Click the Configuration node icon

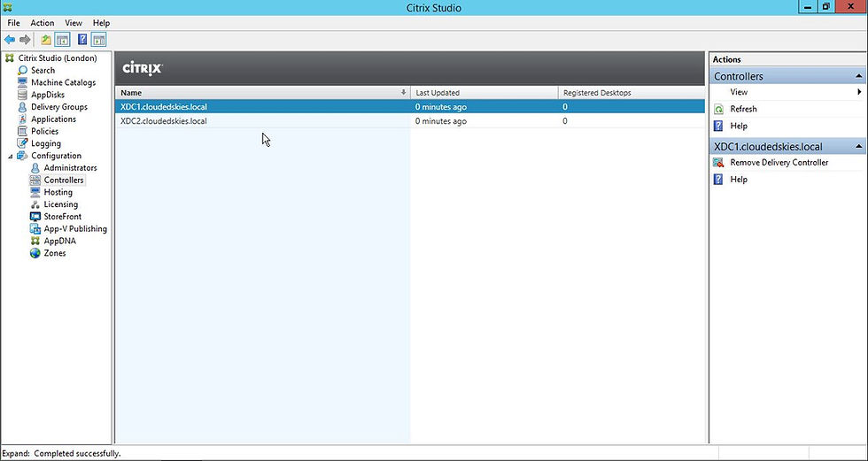click(22, 156)
